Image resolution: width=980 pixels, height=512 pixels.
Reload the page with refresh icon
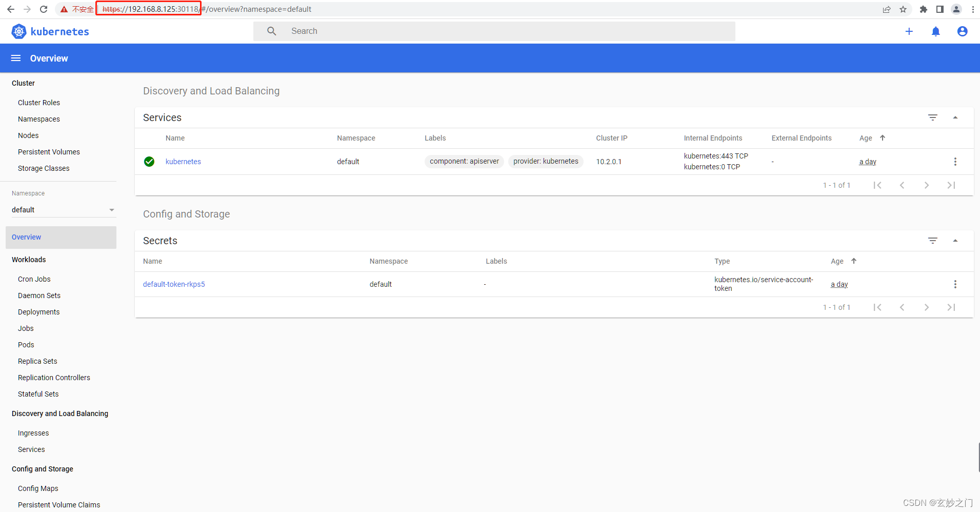(x=44, y=9)
